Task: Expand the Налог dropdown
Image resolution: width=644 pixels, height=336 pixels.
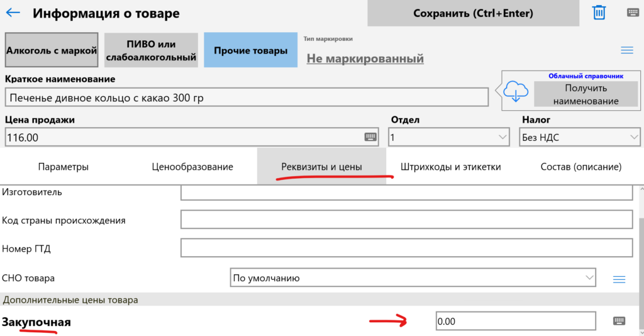Action: 579,137
